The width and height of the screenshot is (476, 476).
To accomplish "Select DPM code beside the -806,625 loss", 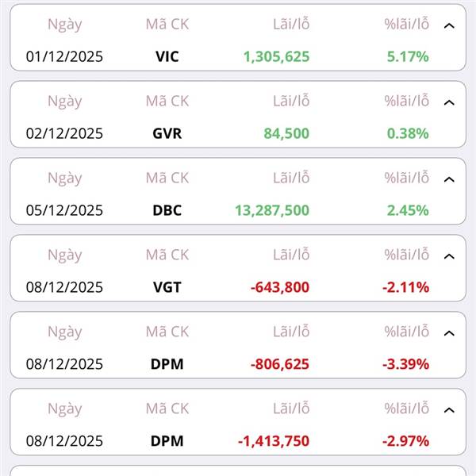I will [x=167, y=364].
